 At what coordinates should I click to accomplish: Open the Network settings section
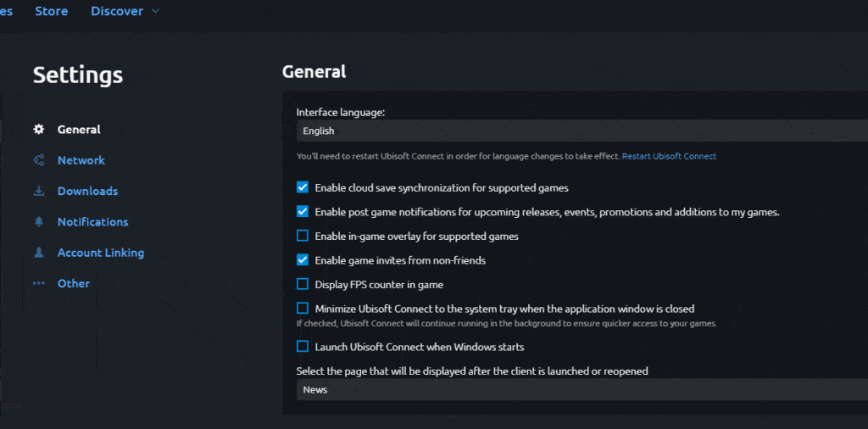coord(81,160)
